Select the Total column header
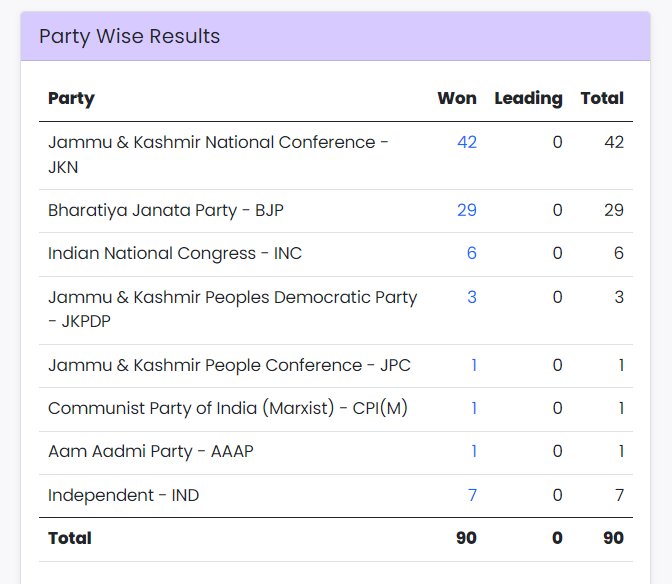The height and width of the screenshot is (584, 672). click(602, 98)
